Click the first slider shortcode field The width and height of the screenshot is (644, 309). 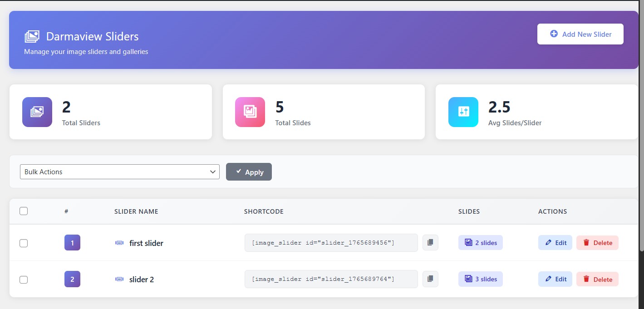[x=331, y=243]
